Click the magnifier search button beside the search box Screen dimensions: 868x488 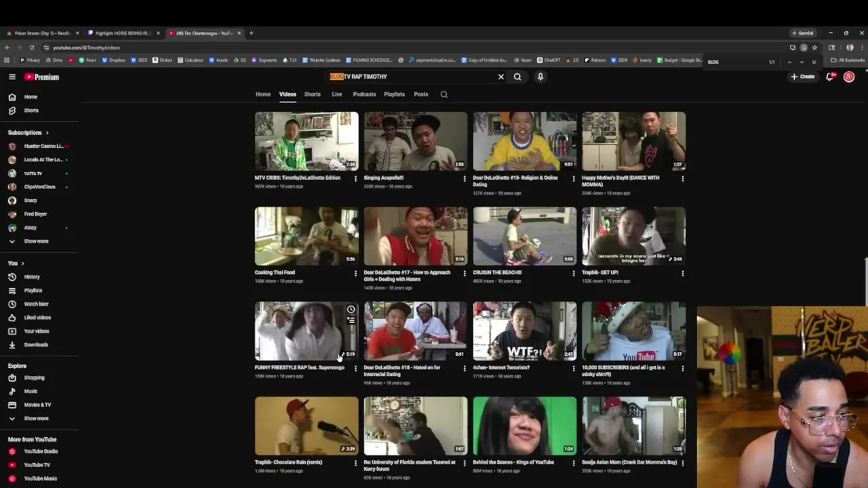pyautogui.click(x=517, y=77)
